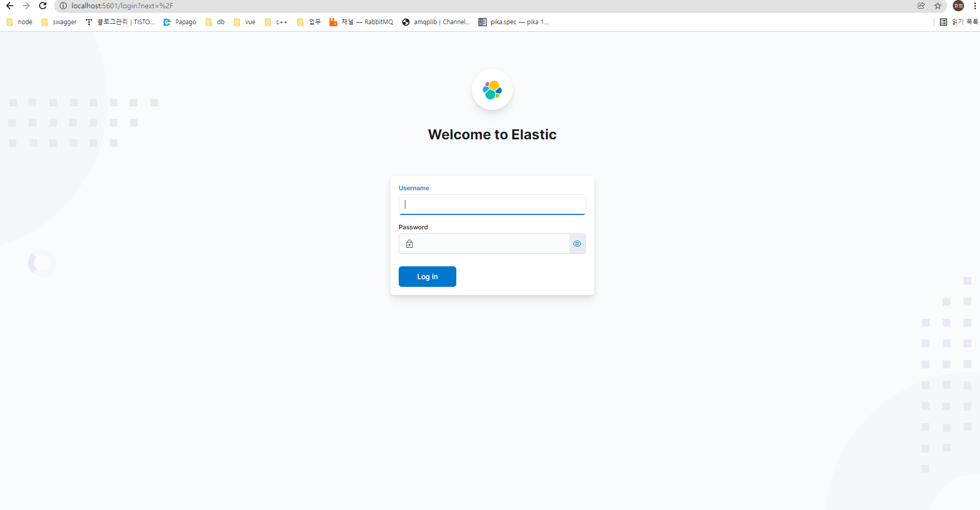The width and height of the screenshot is (980, 510).
Task: Open the Papago bookmark
Action: click(x=180, y=22)
